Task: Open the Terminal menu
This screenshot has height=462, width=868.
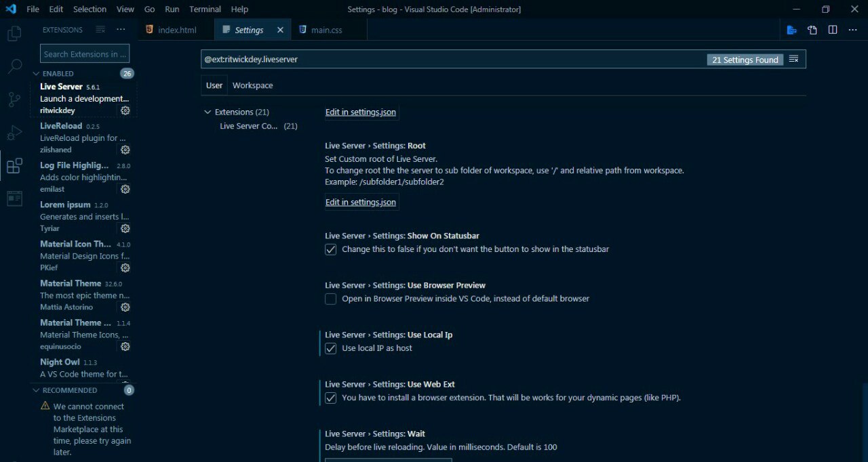Action: 205,9
